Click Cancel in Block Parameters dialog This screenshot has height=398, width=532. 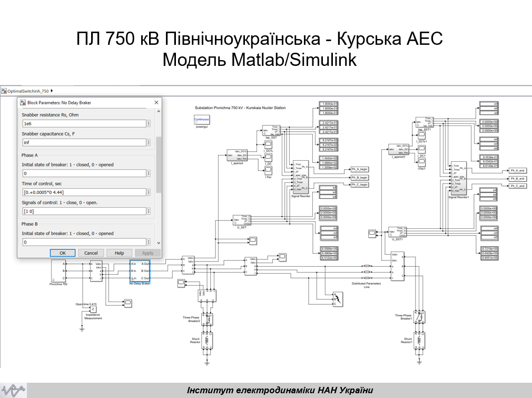pos(91,253)
